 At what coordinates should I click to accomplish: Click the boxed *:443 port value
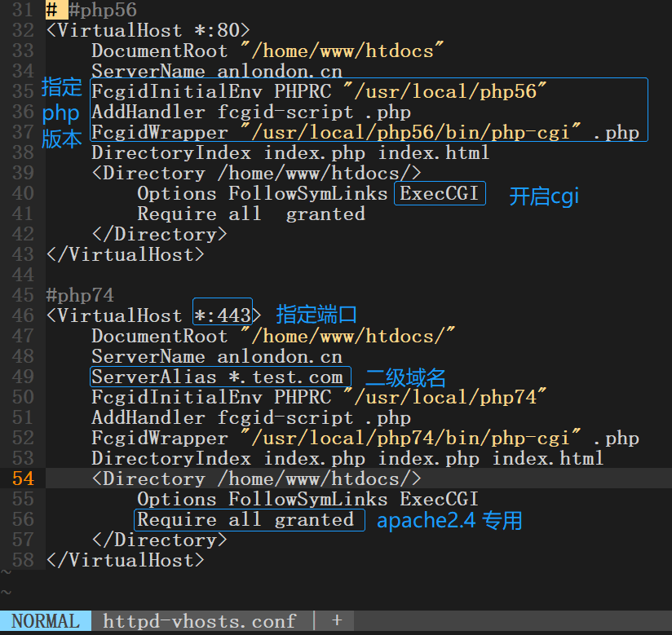pos(223,315)
